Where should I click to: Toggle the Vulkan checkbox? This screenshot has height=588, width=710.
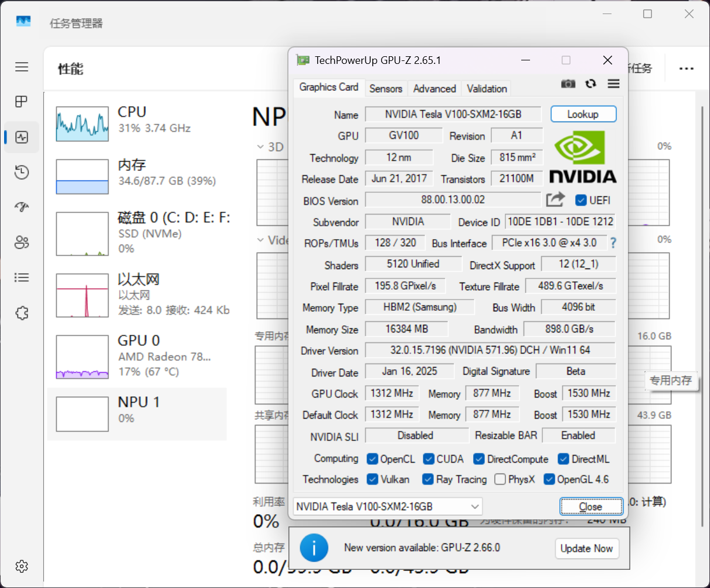372,479
